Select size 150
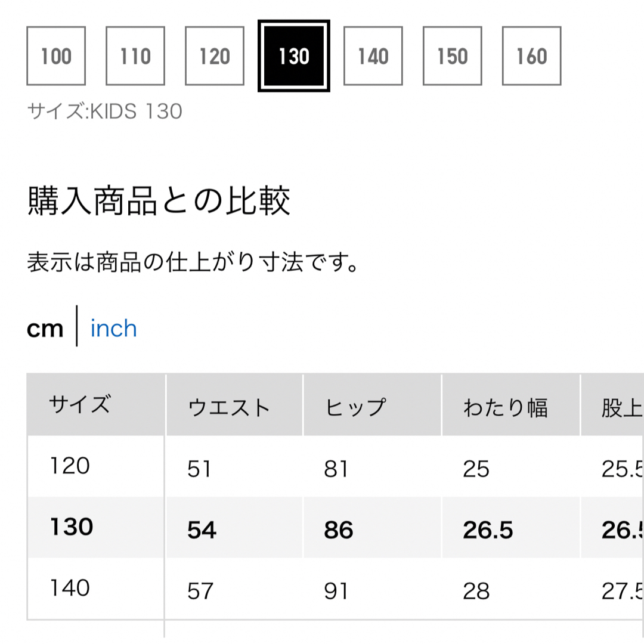The image size is (644, 644). point(452,56)
